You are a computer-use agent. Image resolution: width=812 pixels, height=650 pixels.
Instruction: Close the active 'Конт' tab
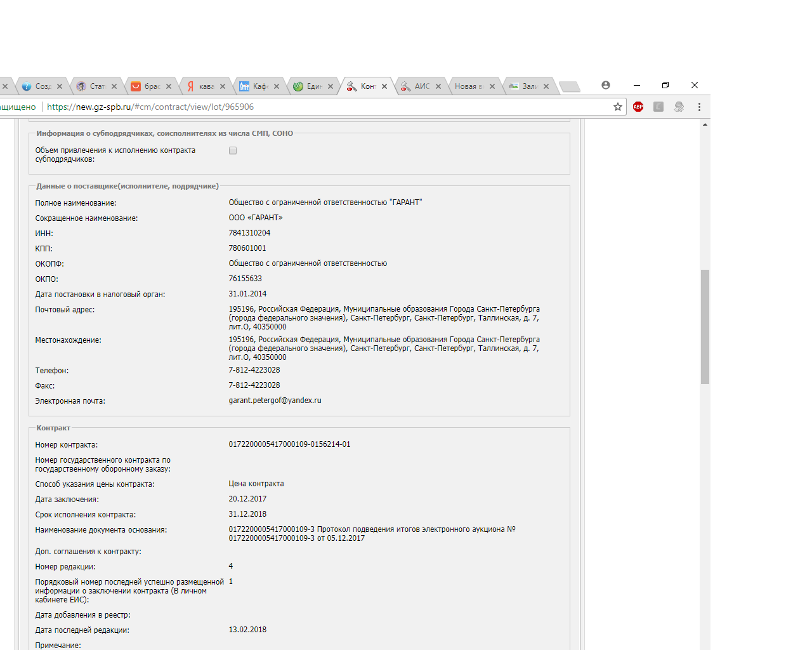pyautogui.click(x=384, y=86)
